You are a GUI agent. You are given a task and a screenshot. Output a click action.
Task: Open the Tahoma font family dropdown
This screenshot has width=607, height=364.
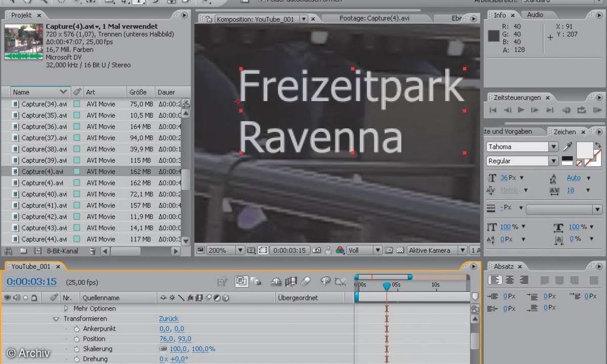coord(522,147)
